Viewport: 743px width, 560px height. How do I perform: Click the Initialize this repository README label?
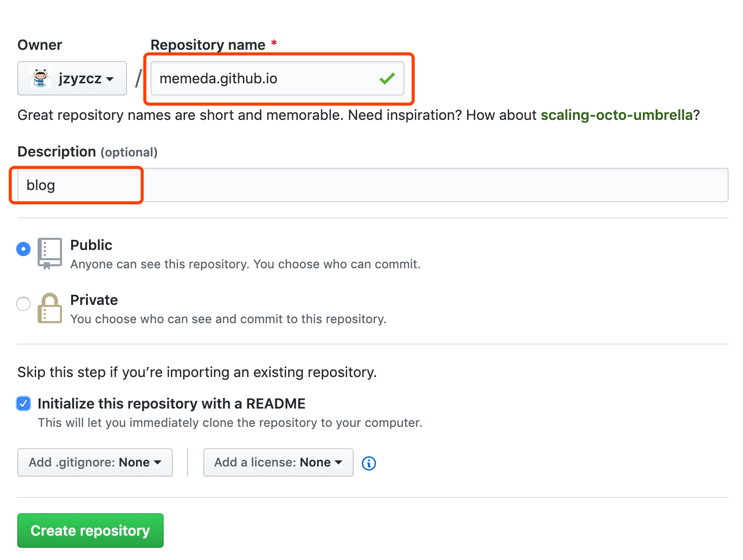click(x=171, y=403)
